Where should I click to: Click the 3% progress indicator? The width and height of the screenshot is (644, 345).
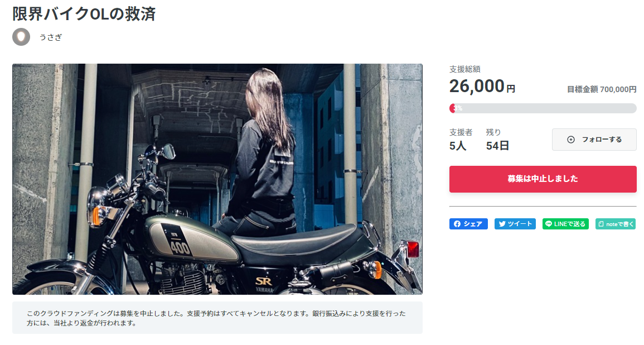click(458, 108)
